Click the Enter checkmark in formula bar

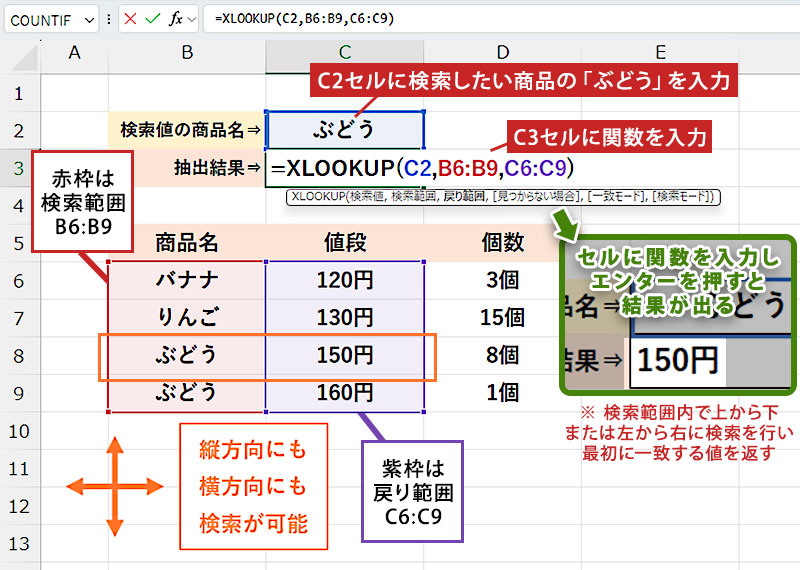(152, 18)
